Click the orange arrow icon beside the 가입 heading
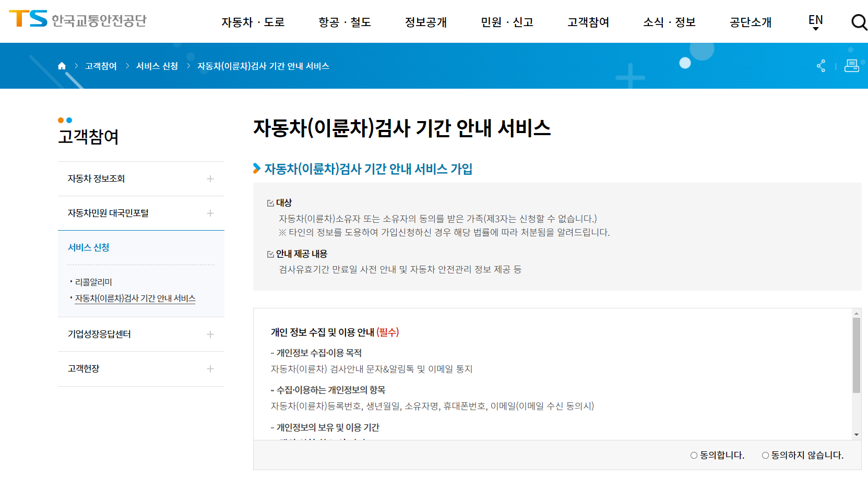This screenshot has width=868, height=479. click(256, 169)
